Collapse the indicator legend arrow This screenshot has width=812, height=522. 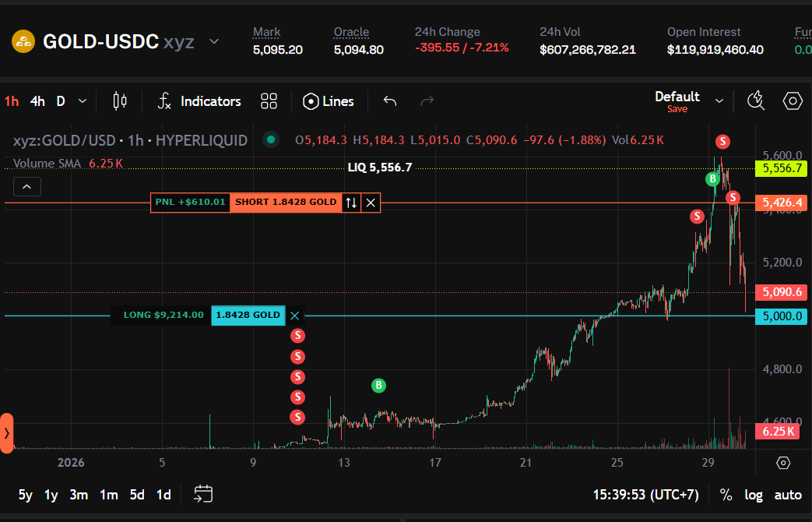pyautogui.click(x=27, y=187)
